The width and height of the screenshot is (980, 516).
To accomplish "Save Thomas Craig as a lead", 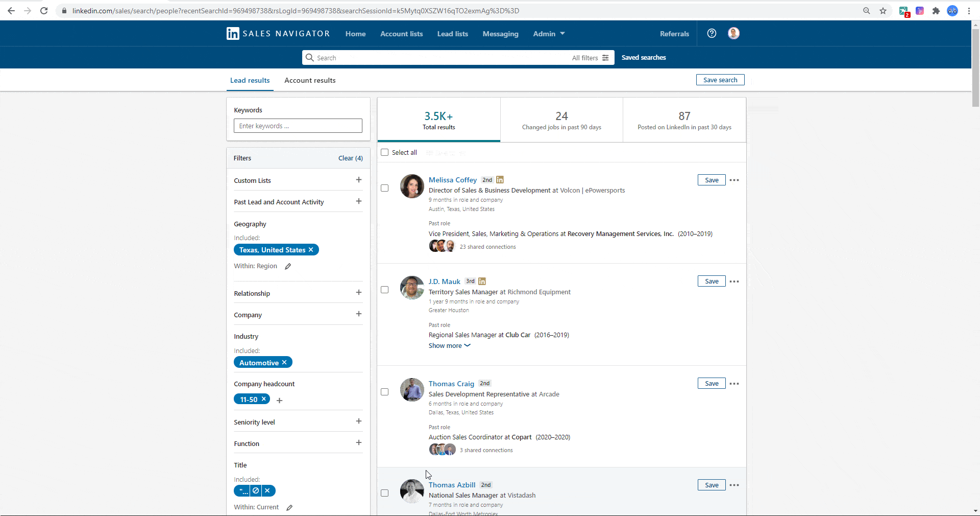I will click(x=712, y=383).
